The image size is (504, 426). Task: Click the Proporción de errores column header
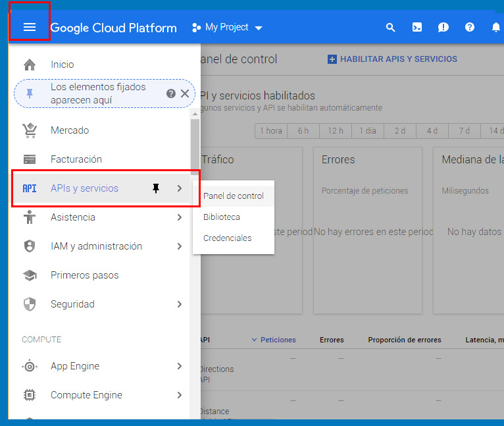[405, 340]
